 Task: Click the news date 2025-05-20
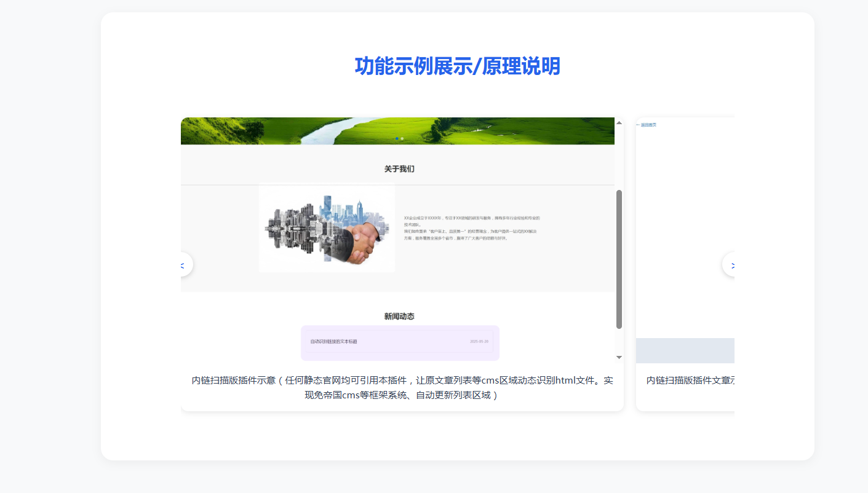(x=479, y=341)
